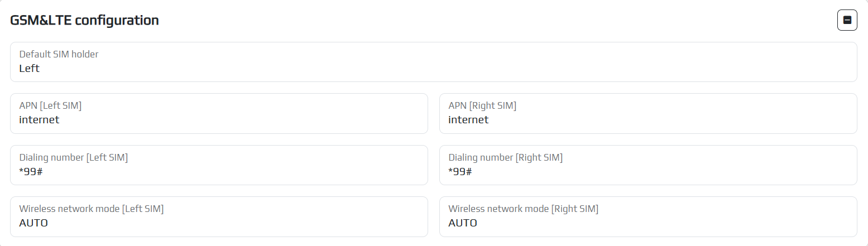Click the AUTO value for Right SIM mode
The height and width of the screenshot is (246, 868).
(x=463, y=223)
